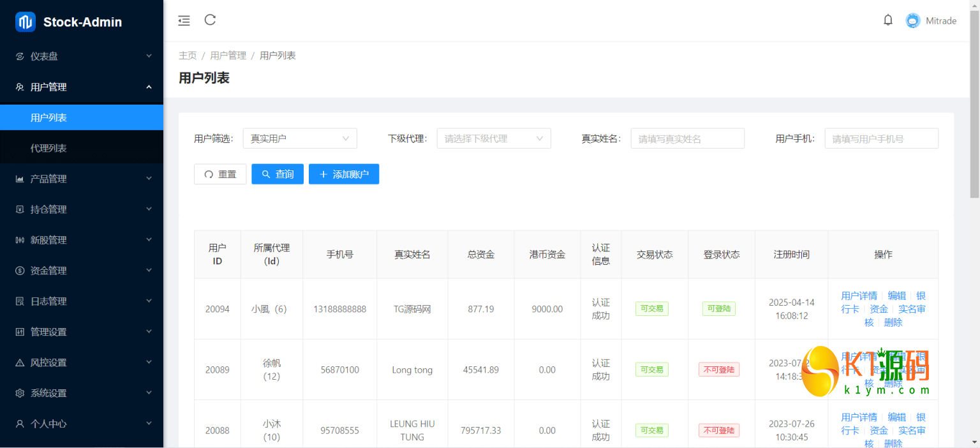Open the 用户筛选 dropdown showing 真实用户
The width and height of the screenshot is (980, 448).
(x=299, y=138)
